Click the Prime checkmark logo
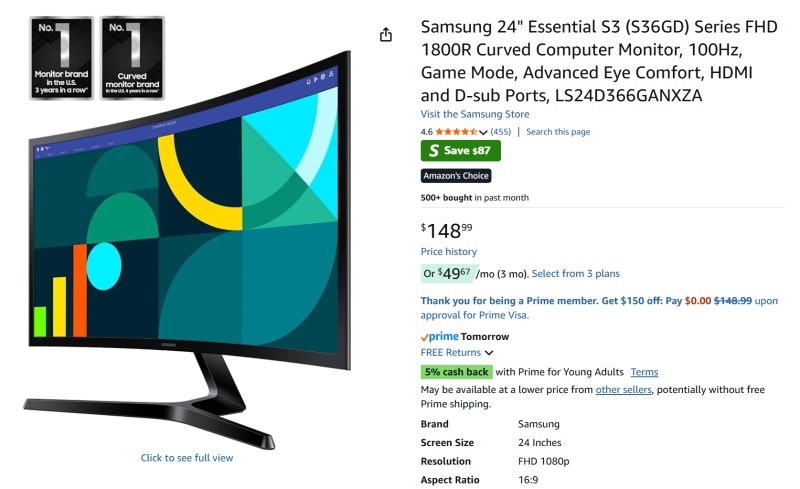Viewport: 800px width, 489px height. pos(439,336)
